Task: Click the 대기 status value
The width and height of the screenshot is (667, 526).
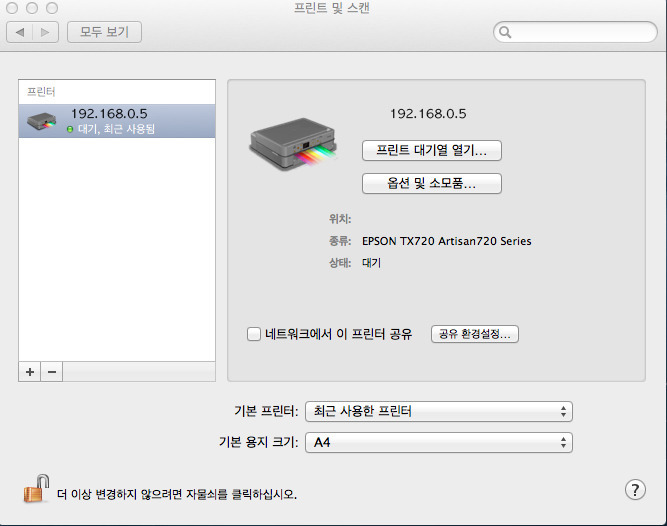Action: click(x=371, y=263)
